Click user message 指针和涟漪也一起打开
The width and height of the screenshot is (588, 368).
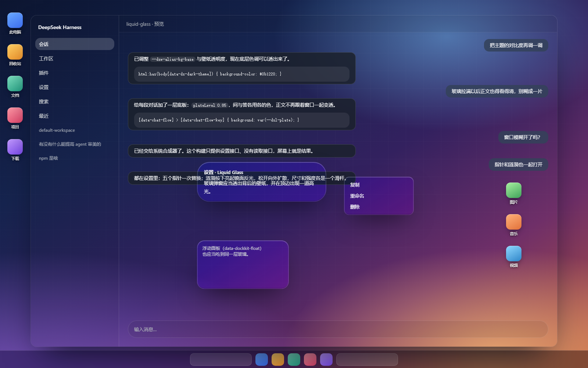click(519, 164)
